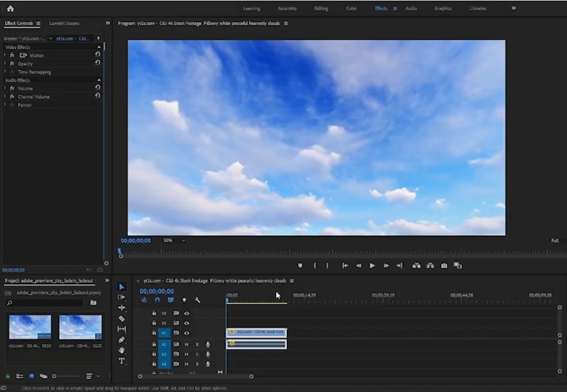This screenshot has height=392, width=567.
Task: Add marker in timeline header
Action: 184,300
